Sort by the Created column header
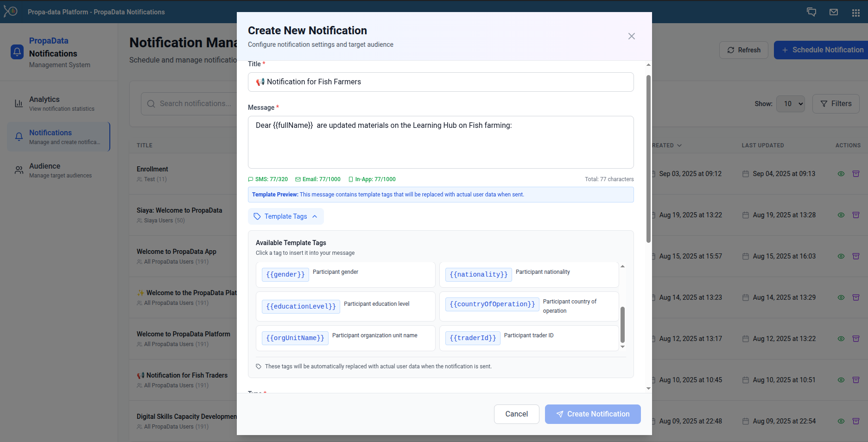This screenshot has height=442, width=868. [665, 145]
